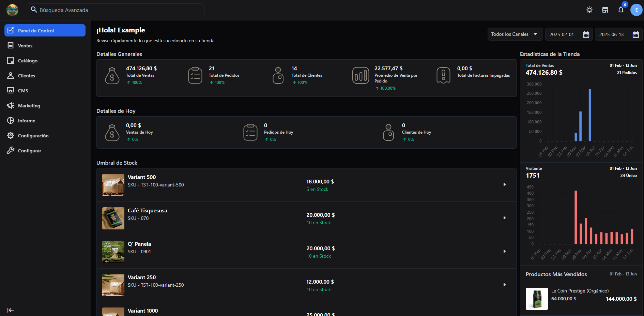Screen dimensions: 644x316
Task: Open the Informe section
Action: (x=27, y=120)
